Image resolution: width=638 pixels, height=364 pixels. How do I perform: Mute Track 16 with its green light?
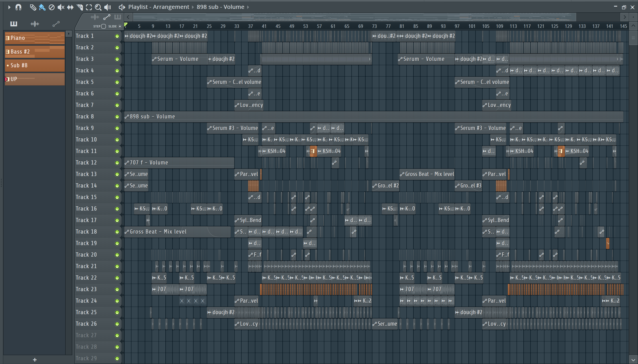(x=117, y=209)
